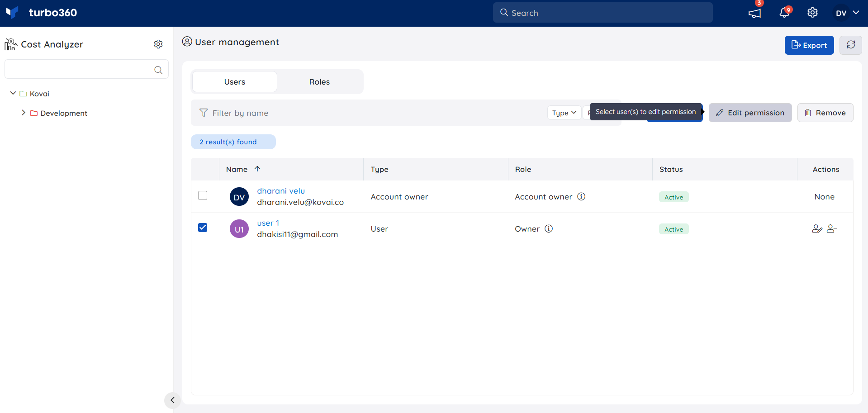The width and height of the screenshot is (868, 413).
Task: Open the dharani velu user link
Action: point(281,191)
